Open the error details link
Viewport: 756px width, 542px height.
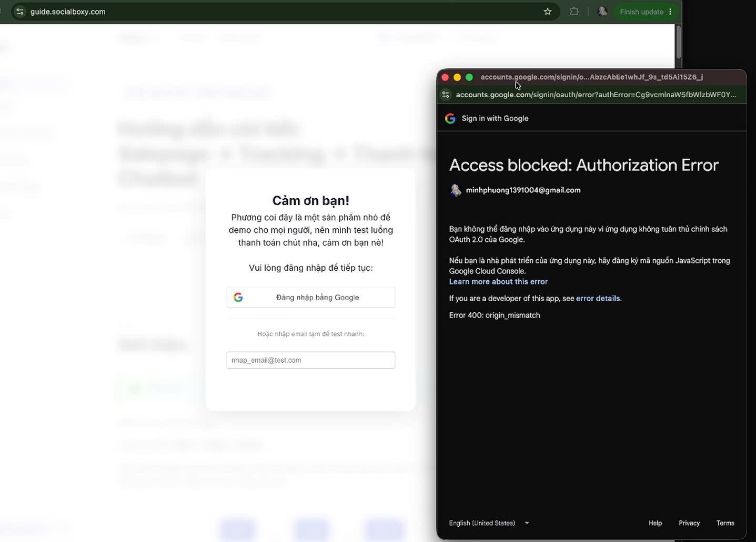[599, 299]
